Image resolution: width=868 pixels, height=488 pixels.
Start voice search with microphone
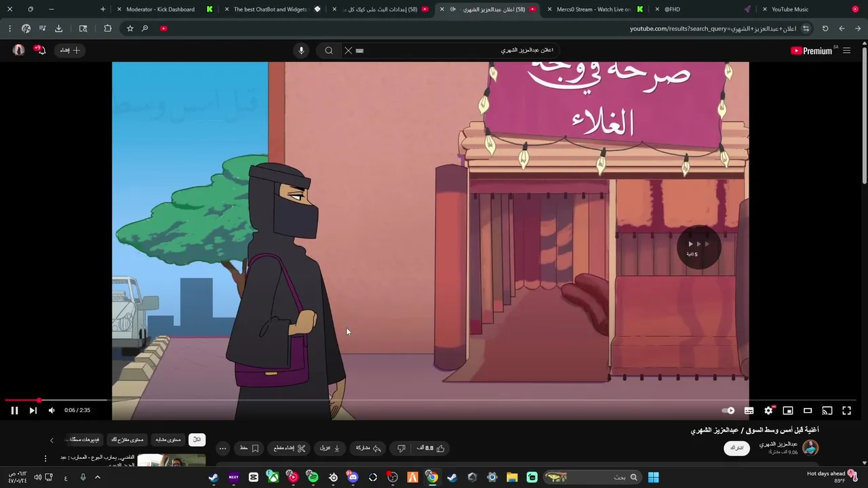[x=301, y=50]
